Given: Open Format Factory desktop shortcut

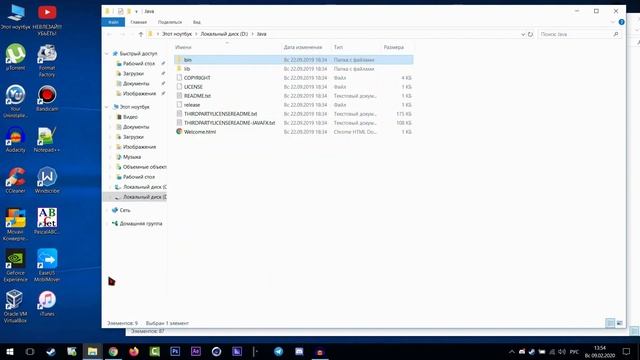Looking at the screenshot, I should pos(47,60).
